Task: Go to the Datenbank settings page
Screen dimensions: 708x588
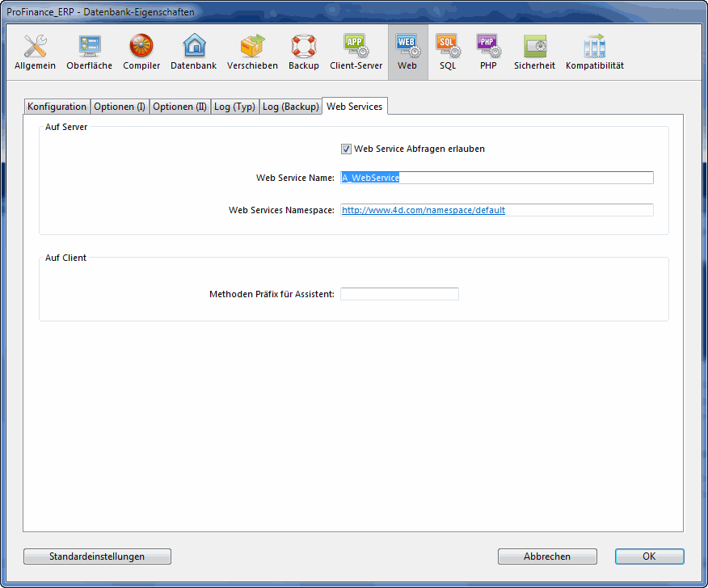Action: (x=193, y=52)
